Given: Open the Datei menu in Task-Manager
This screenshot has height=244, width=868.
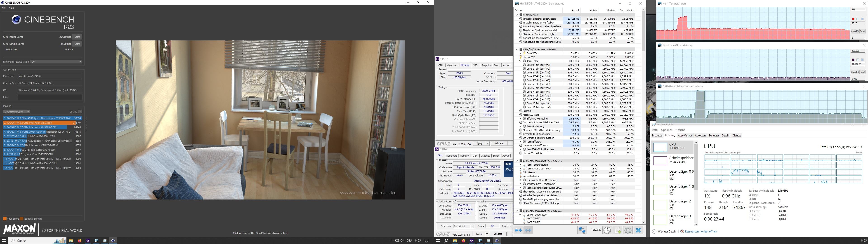Looking at the screenshot, I should (655, 130).
